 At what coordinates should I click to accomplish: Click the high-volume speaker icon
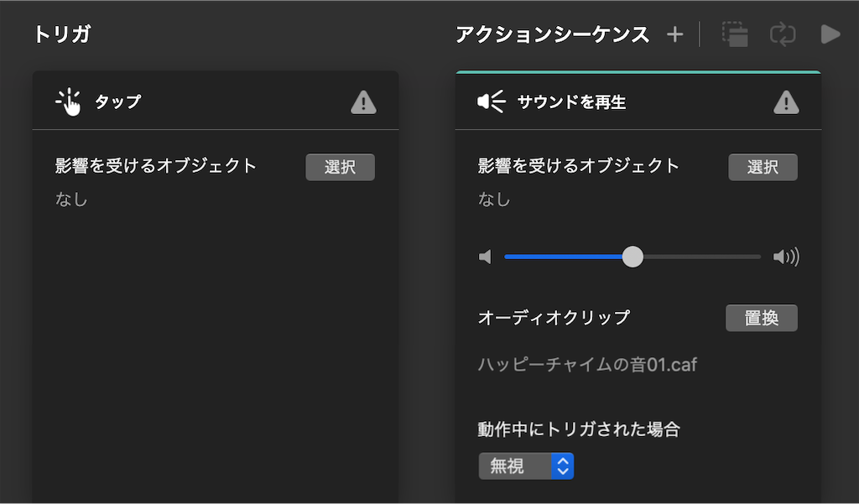(786, 257)
